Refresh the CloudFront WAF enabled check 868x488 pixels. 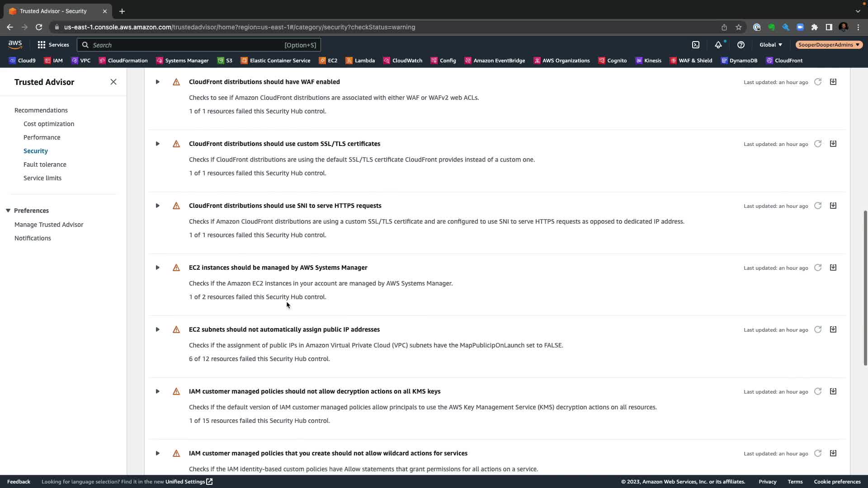click(x=817, y=82)
